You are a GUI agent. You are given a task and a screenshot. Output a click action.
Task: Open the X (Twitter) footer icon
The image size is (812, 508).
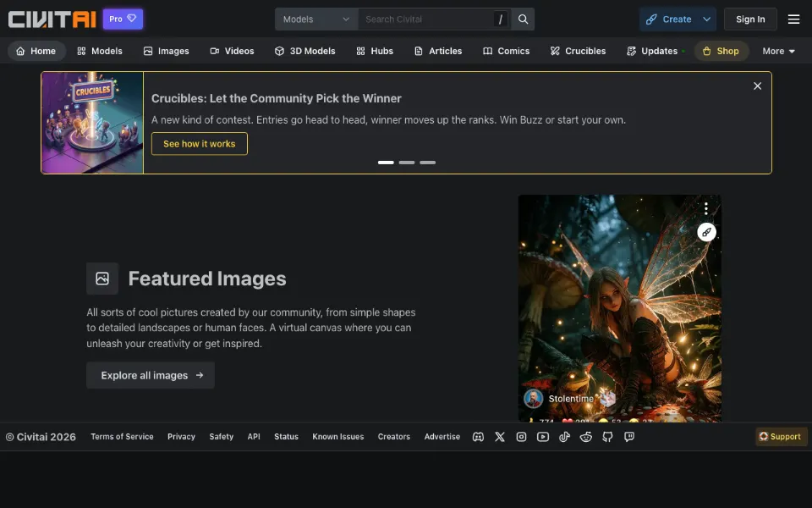tap(500, 437)
